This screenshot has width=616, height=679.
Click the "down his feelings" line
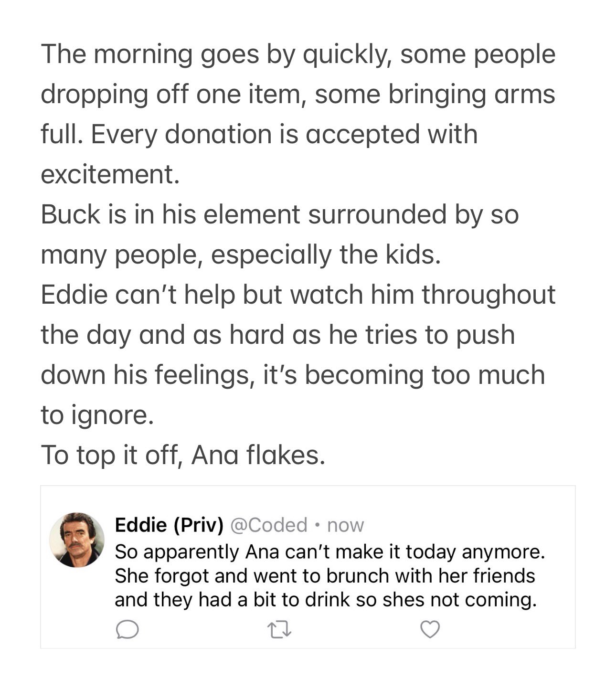(293, 375)
